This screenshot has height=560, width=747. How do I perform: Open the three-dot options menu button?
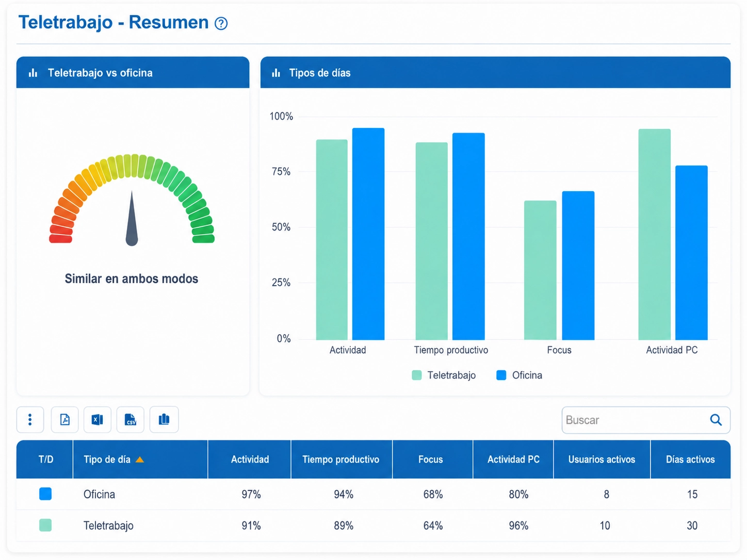30,420
